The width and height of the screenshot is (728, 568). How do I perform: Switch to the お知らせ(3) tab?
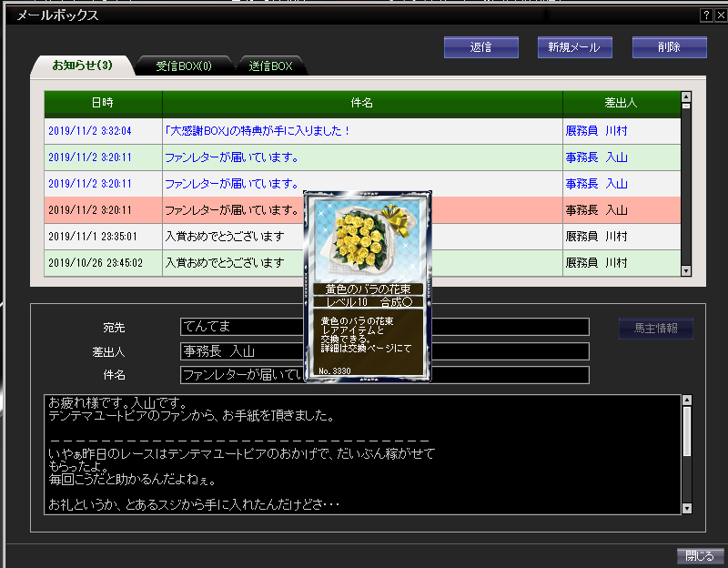coord(82,66)
